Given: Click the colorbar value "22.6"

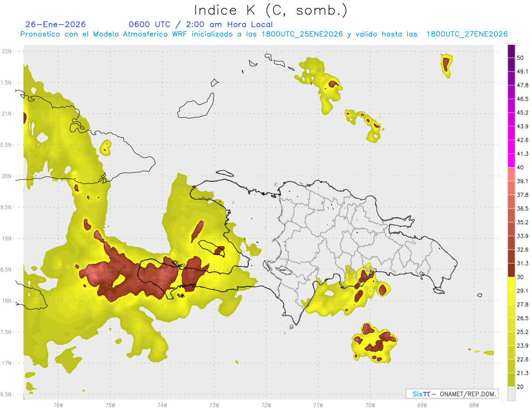Looking at the screenshot, I should coord(523,359).
